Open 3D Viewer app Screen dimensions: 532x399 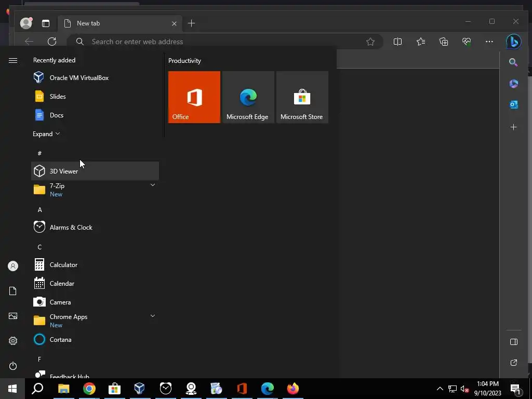[95, 171]
